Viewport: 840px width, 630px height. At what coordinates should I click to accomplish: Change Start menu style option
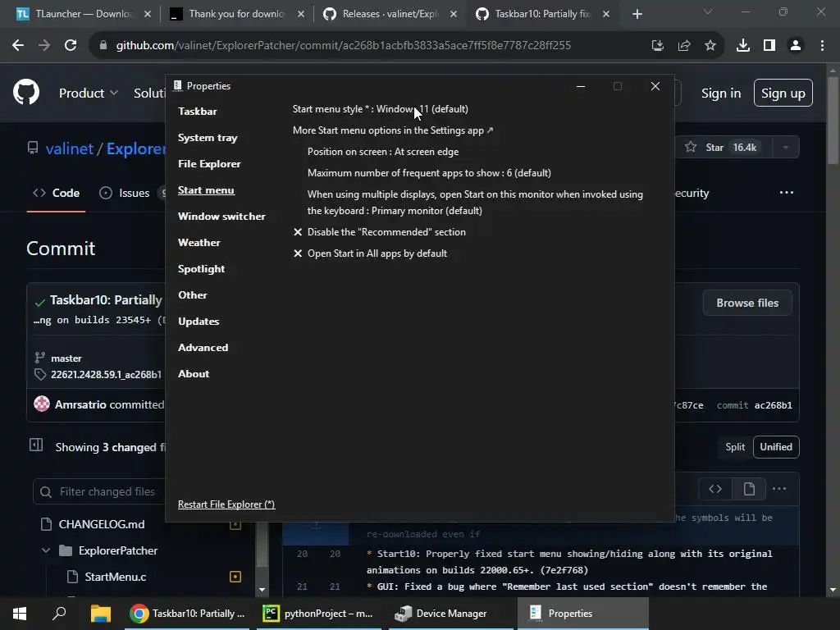[380, 109]
